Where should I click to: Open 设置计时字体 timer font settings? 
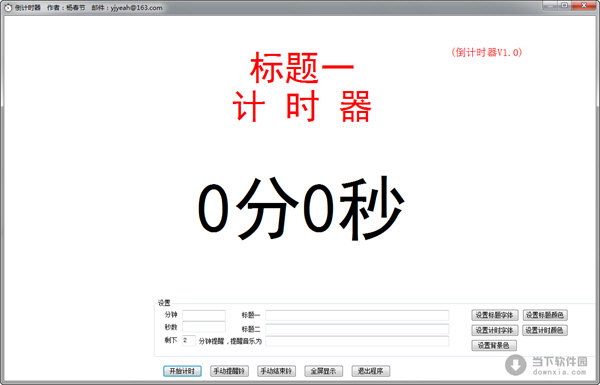(495, 330)
